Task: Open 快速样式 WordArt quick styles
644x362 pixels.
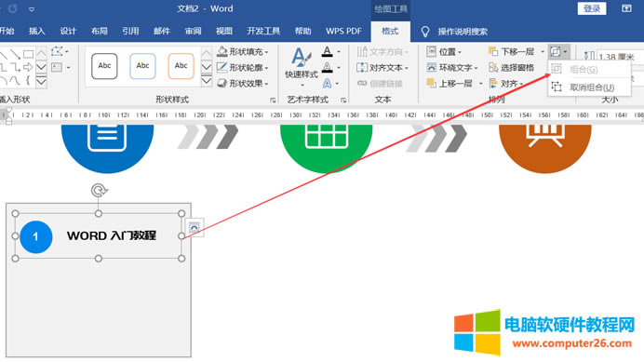Action: point(302,67)
